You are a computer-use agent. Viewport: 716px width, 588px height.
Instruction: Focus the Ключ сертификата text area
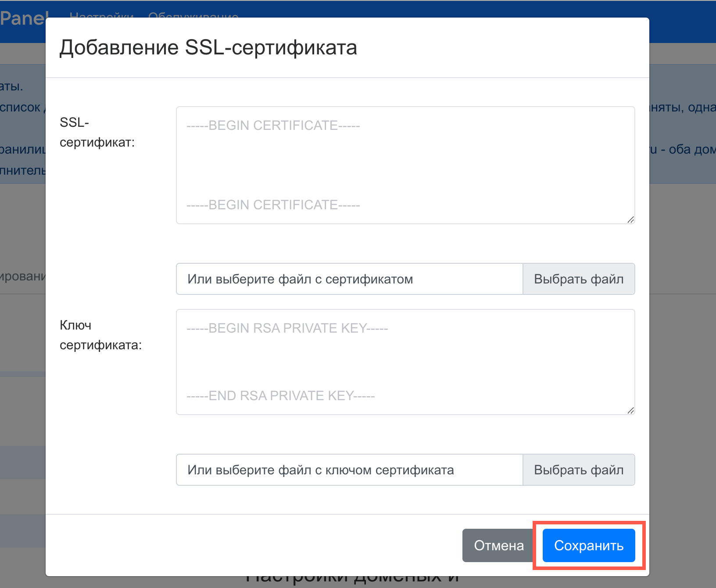tap(405, 362)
